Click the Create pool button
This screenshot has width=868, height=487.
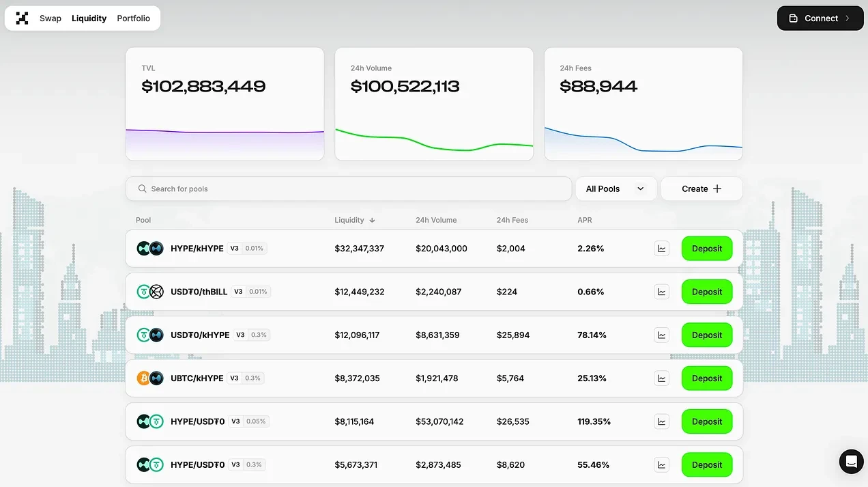[701, 189]
